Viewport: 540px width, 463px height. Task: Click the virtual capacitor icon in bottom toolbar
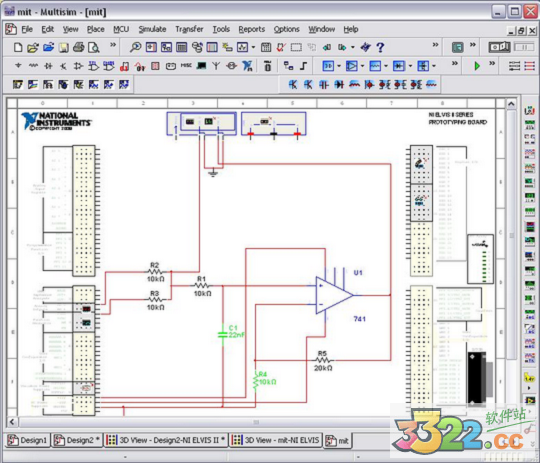click(x=323, y=84)
